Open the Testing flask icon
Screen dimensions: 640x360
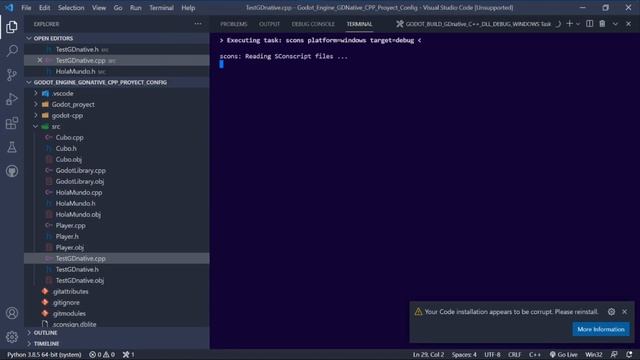(x=12, y=147)
